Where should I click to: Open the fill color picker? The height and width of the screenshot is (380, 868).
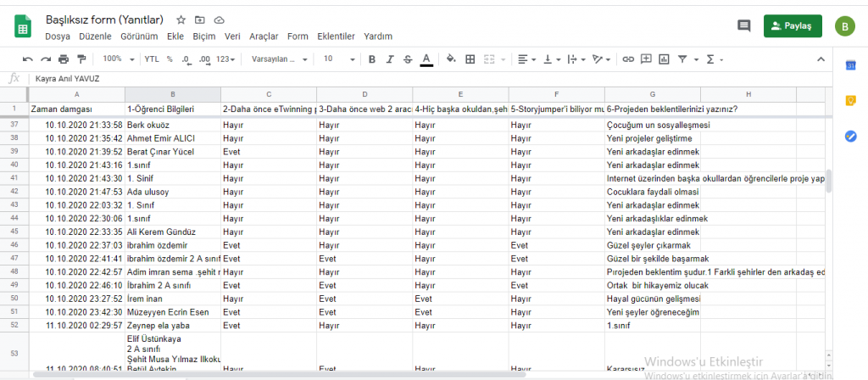click(x=451, y=59)
